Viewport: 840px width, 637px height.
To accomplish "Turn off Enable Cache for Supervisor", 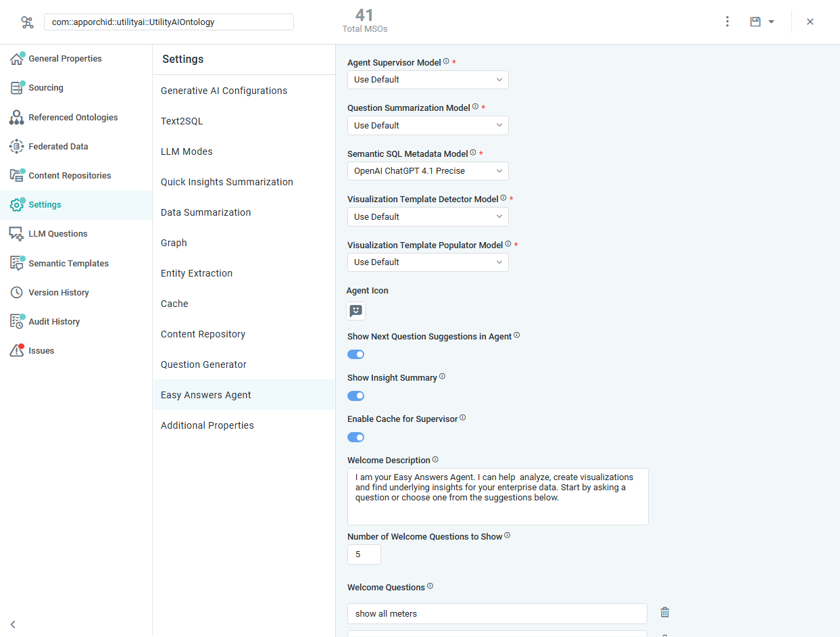I will (x=356, y=438).
